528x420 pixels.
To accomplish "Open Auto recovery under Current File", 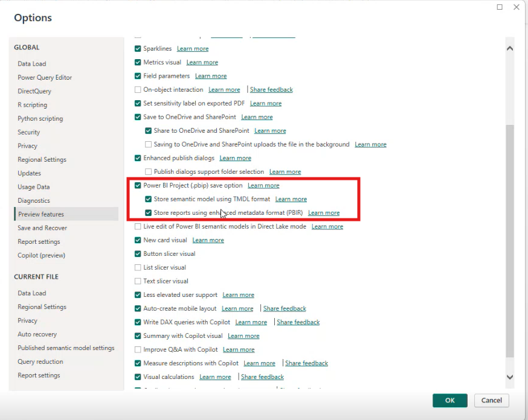I will [x=37, y=334].
